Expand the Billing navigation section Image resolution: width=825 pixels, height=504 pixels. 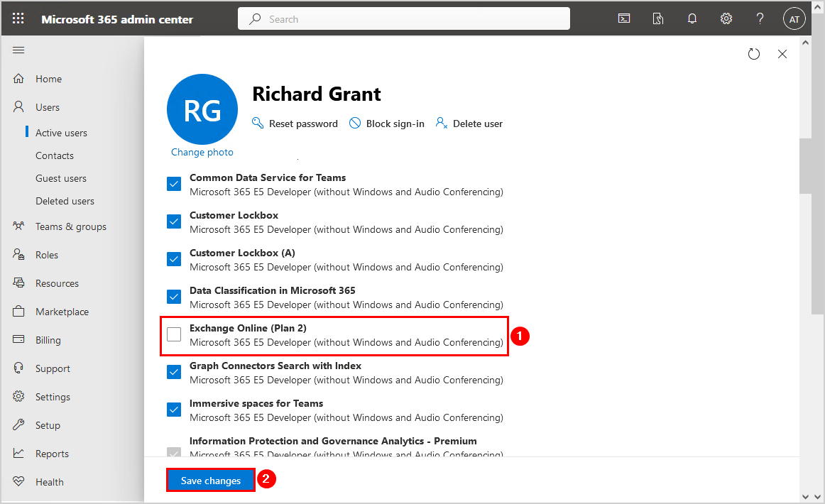click(48, 340)
